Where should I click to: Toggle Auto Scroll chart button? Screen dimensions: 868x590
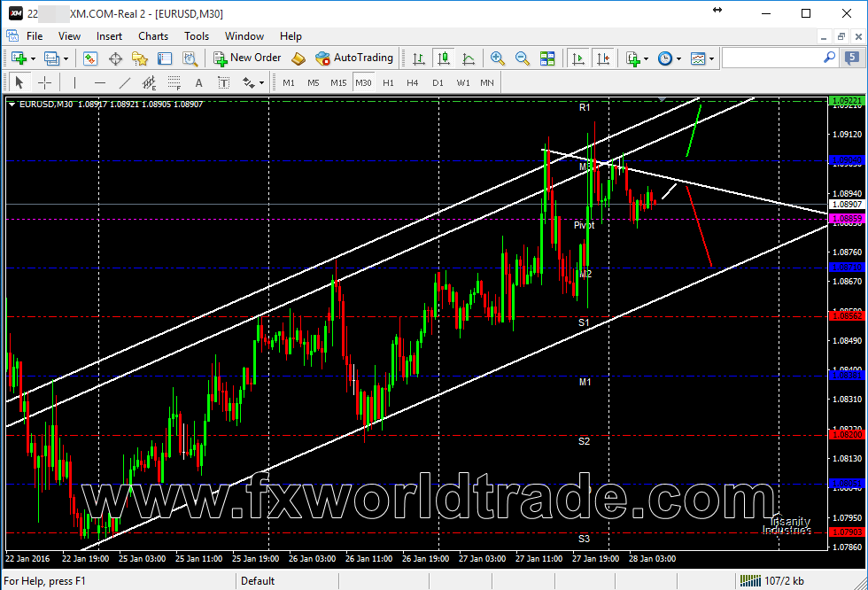(578, 58)
